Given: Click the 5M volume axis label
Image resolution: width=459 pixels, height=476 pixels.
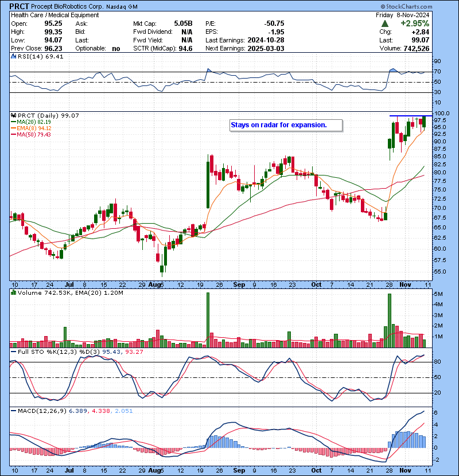Looking at the screenshot, I should pos(439,294).
